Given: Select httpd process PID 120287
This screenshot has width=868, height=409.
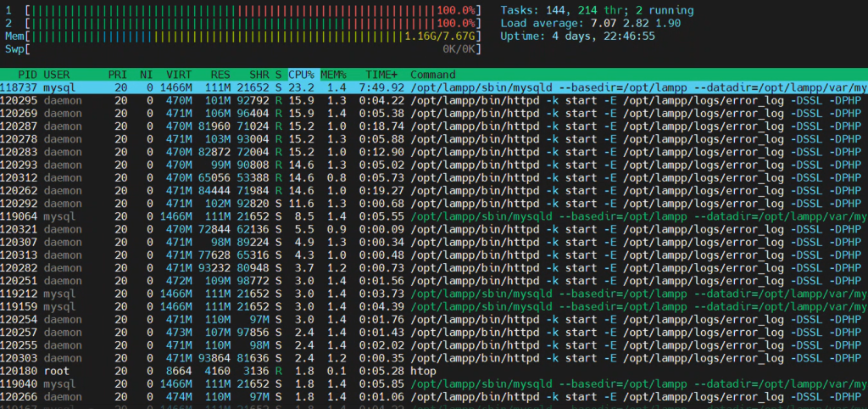Looking at the screenshot, I should point(434,126).
